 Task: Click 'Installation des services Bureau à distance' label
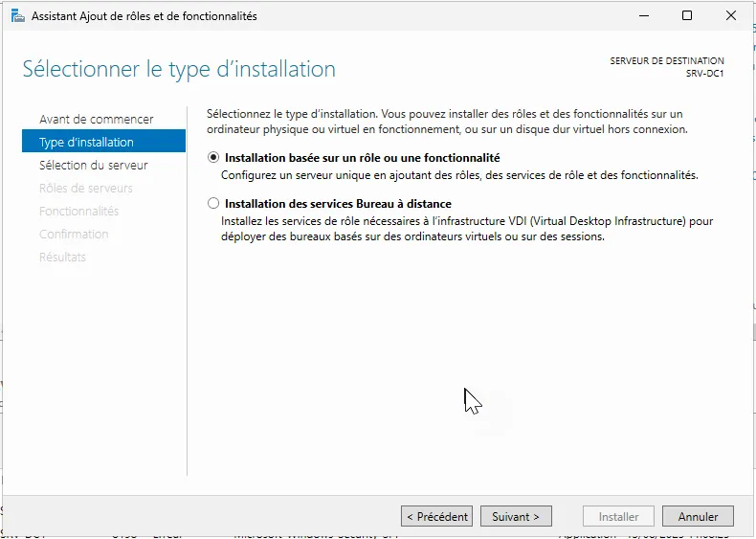338,204
